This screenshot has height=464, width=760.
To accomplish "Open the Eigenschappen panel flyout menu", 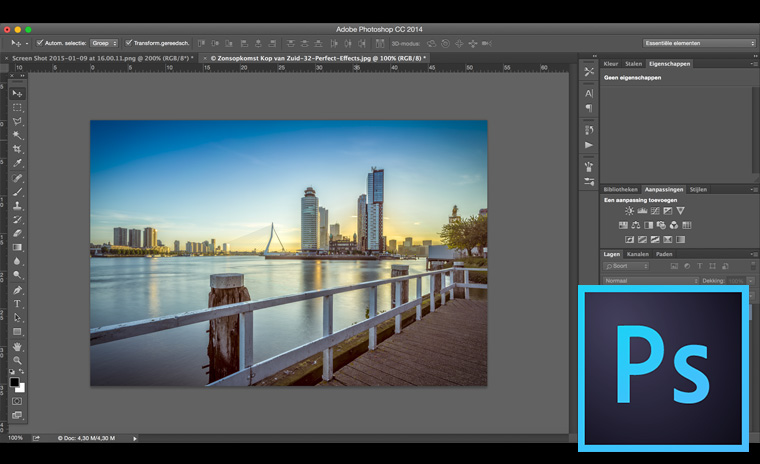I will click(x=754, y=64).
